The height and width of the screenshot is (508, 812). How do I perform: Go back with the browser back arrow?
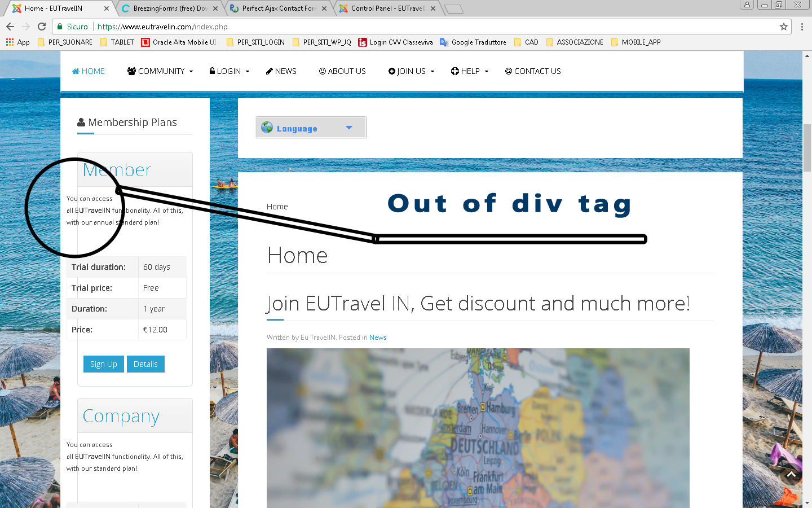10,27
